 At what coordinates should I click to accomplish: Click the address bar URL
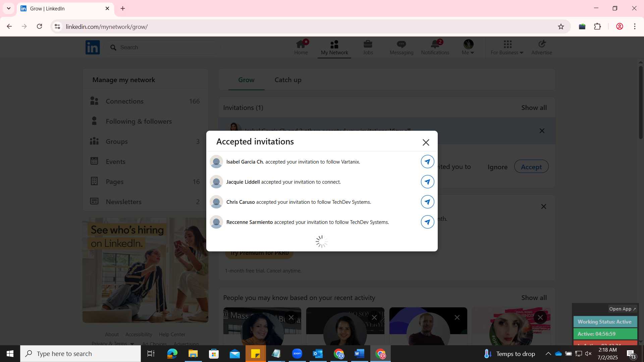point(107,26)
